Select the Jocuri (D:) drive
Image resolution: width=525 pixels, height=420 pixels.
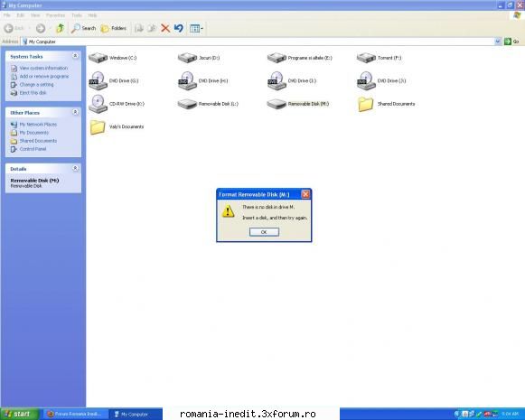tap(199, 58)
